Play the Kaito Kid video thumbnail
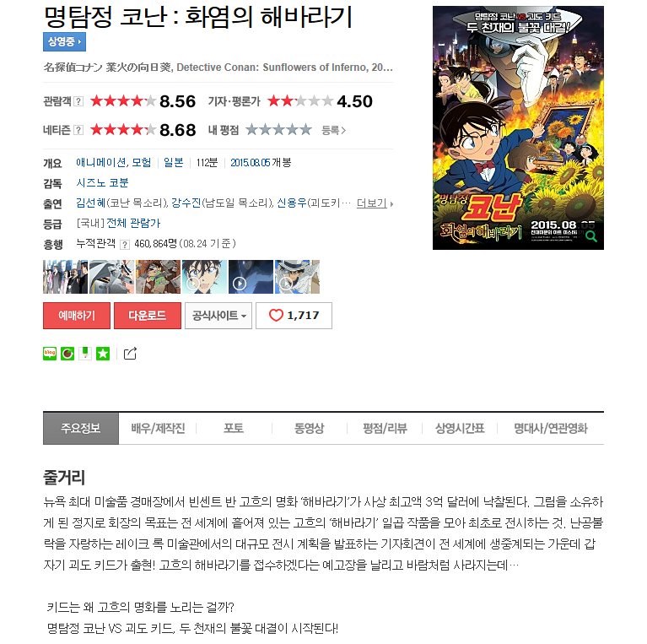Image resolution: width=647 pixels, height=644 pixels. pos(297,277)
